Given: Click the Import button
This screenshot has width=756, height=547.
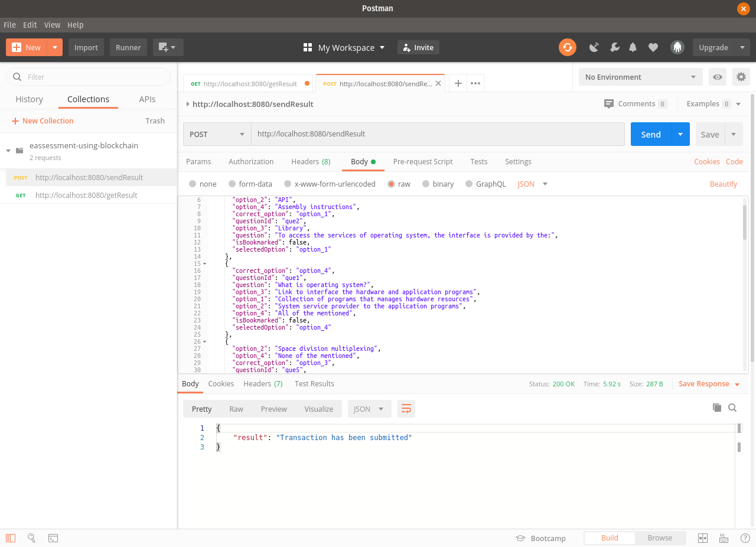Looking at the screenshot, I should (x=86, y=47).
